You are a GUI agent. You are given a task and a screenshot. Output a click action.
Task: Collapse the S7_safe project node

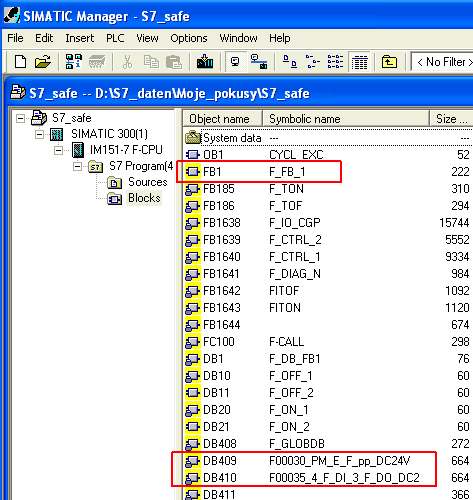(x=20, y=118)
